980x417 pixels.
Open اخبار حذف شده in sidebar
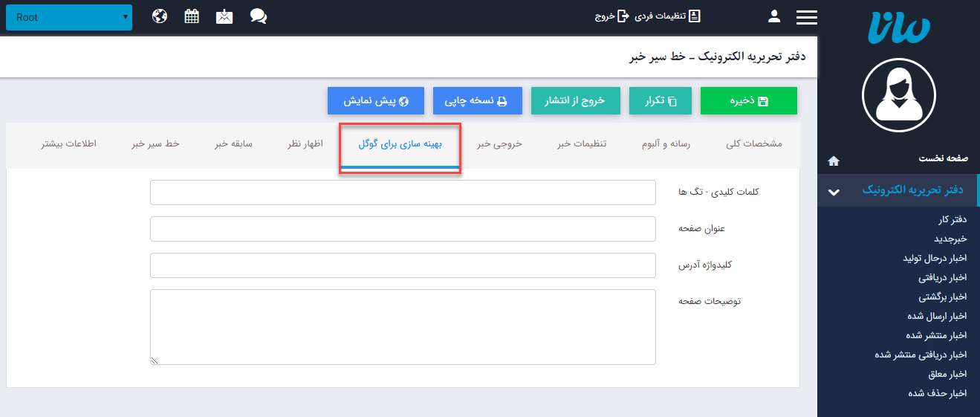click(x=937, y=393)
